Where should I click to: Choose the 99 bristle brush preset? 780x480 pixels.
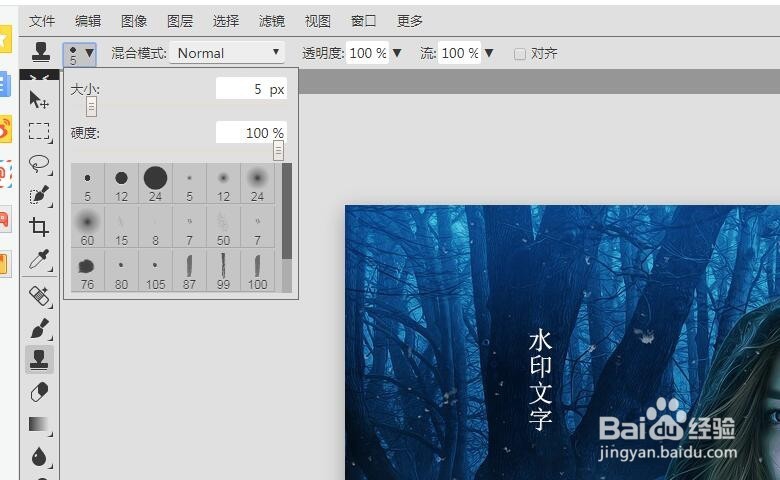[223, 271]
